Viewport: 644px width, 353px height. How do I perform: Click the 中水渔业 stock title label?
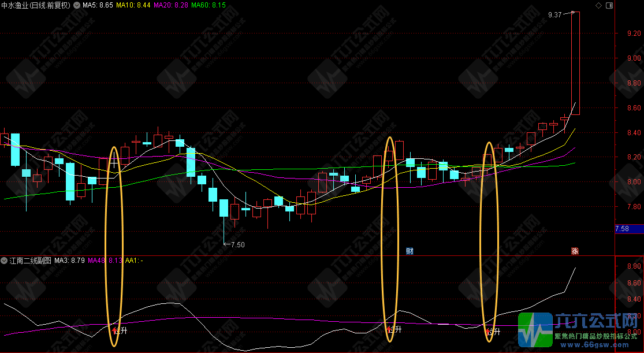pyautogui.click(x=37, y=5)
